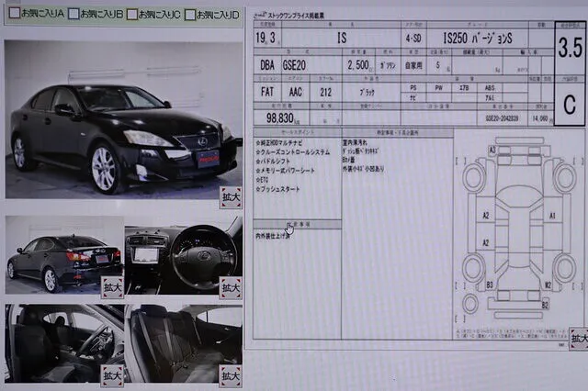Enlarge the auction sheet with its 拡大 icon
This screenshot has height=391, width=588.
pyautogui.click(x=579, y=339)
